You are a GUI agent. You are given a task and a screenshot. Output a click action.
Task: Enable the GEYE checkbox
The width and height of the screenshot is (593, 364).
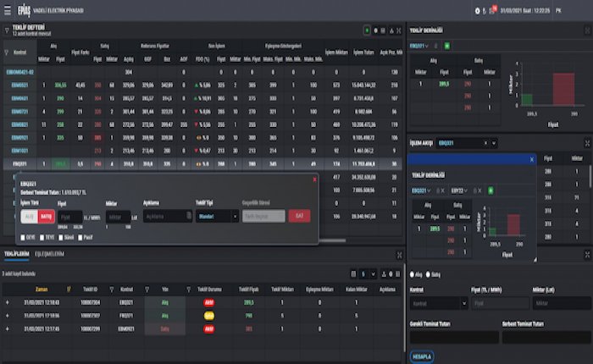click(x=24, y=237)
